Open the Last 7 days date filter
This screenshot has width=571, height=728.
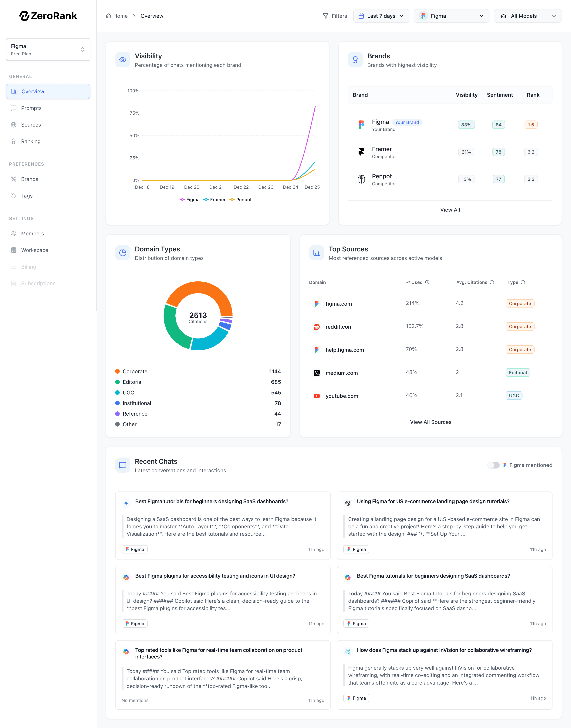[x=381, y=16]
